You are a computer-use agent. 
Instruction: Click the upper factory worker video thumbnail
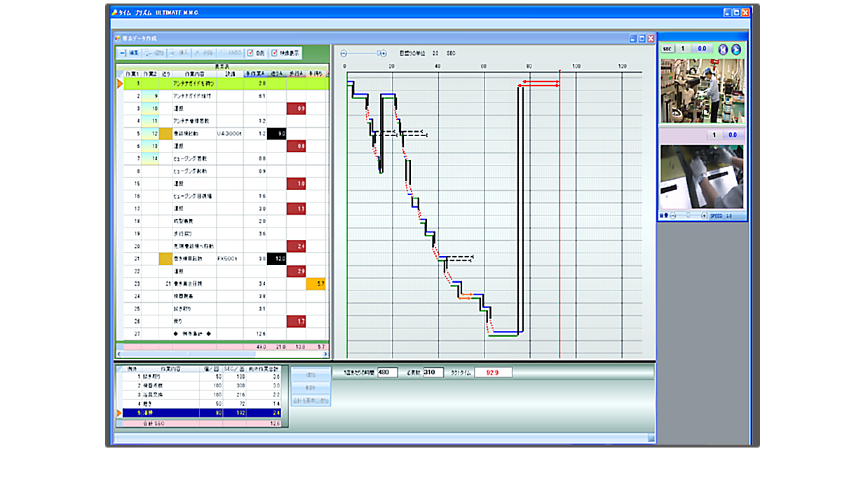pos(703,90)
